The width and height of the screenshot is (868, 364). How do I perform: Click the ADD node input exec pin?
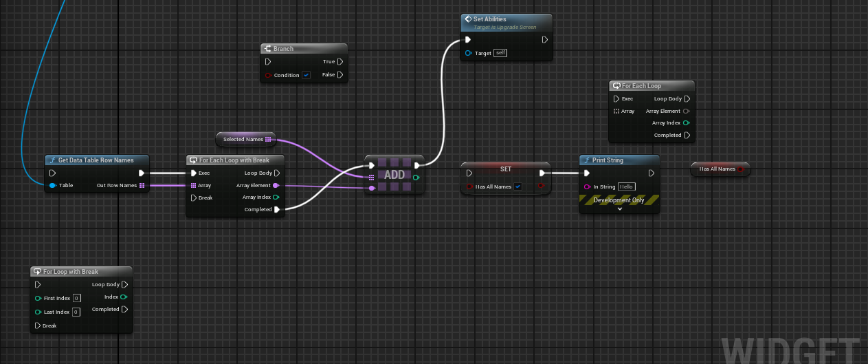tap(372, 164)
